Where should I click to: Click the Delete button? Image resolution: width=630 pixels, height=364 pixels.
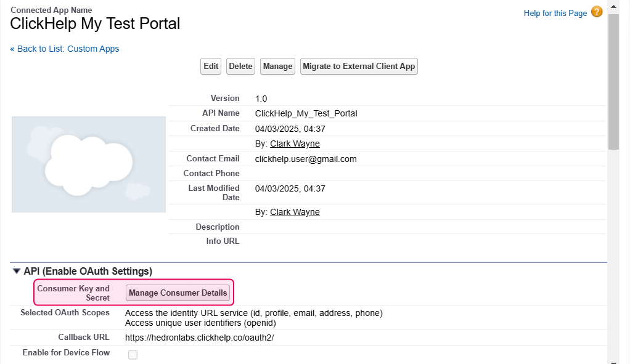click(x=240, y=66)
